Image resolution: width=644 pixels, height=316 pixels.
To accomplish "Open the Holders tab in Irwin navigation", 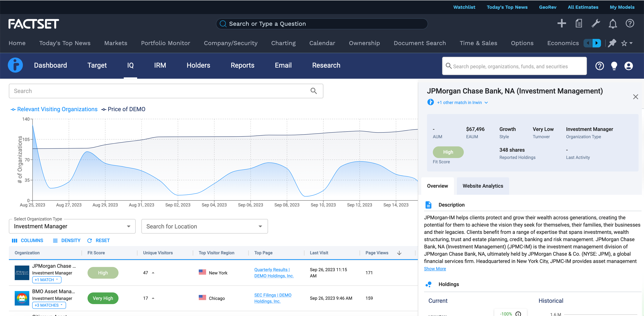I will click(x=198, y=65).
